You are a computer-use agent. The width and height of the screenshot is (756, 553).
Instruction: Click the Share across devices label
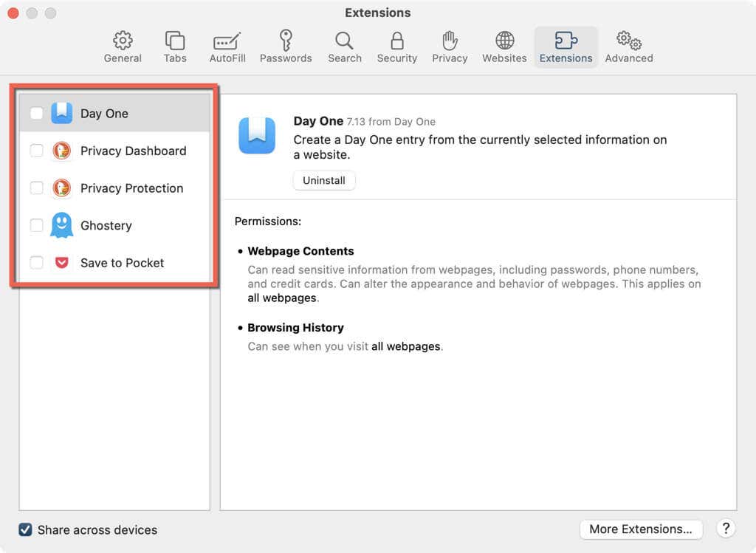pos(97,530)
